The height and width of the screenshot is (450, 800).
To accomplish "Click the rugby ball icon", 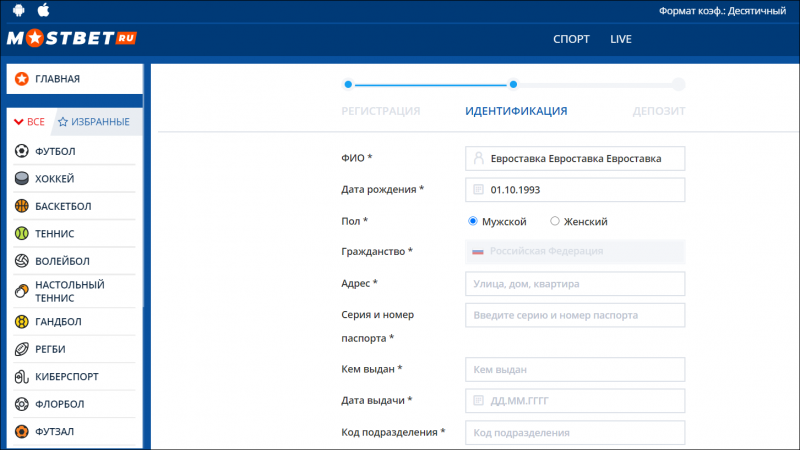I will (21, 349).
